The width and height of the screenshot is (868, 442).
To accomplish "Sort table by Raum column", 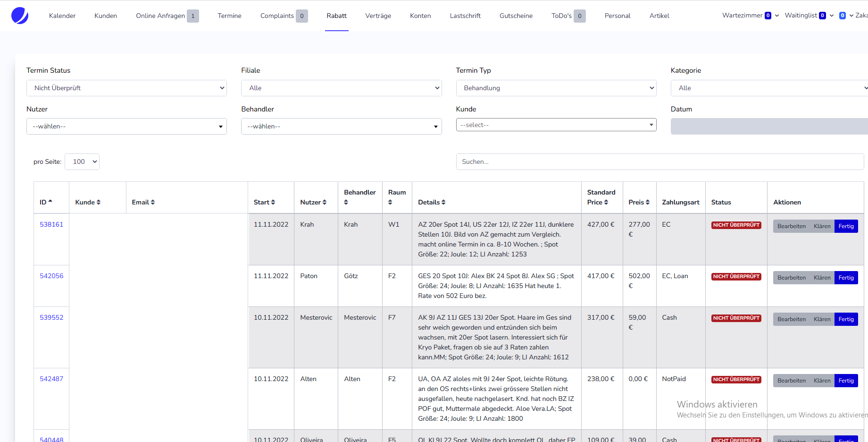I will [397, 197].
